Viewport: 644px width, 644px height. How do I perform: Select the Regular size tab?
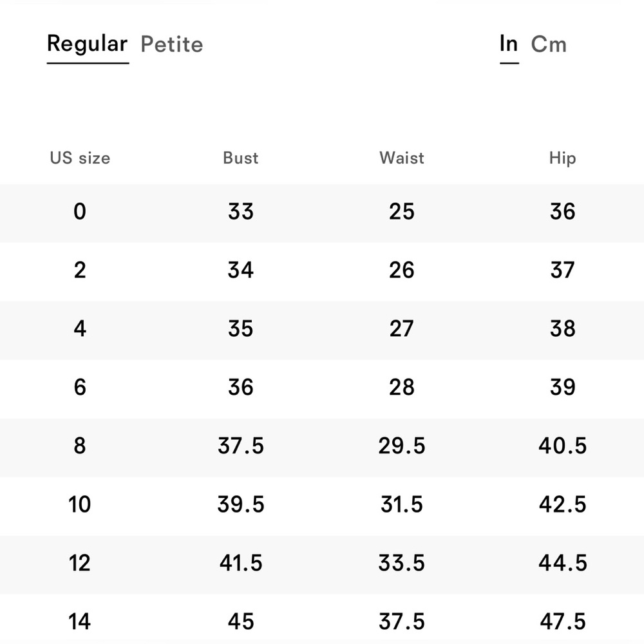[x=88, y=44]
